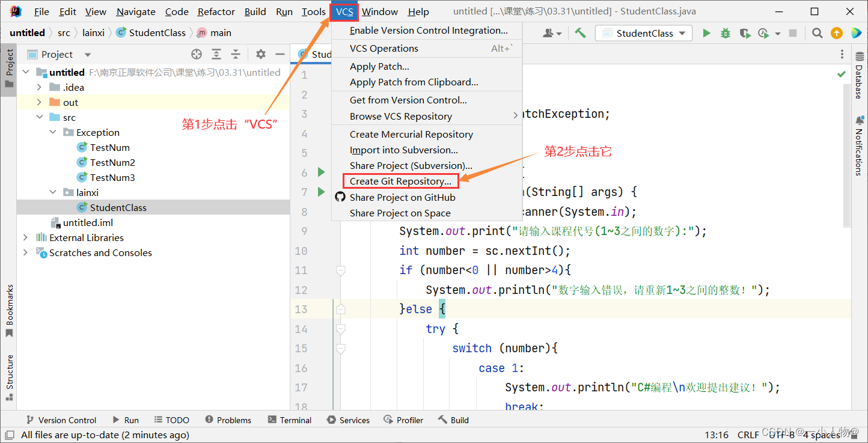The width and height of the screenshot is (868, 443).
Task: Run StudentClass with the green play icon
Action: [707, 33]
